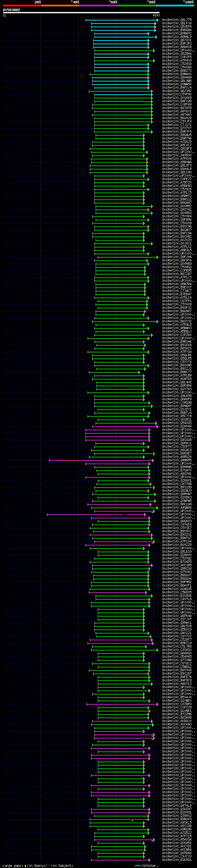197x868 pixels.
Task: Select the UniRef100_B4FXJ4 label
Action: 177,88
